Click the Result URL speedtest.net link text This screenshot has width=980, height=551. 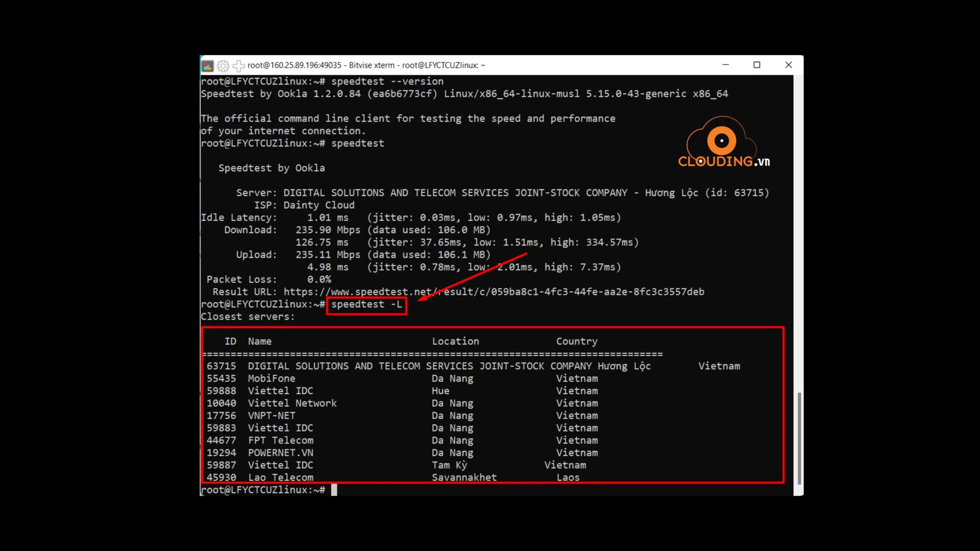tap(494, 292)
